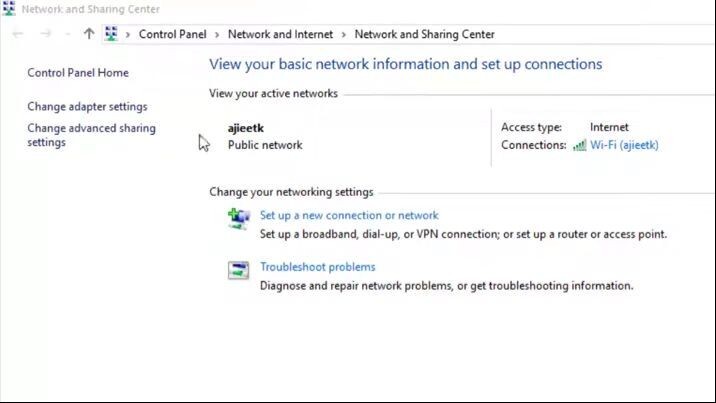Click the Wi-Fi signal strength icon
The image size is (716, 403).
[x=579, y=145]
